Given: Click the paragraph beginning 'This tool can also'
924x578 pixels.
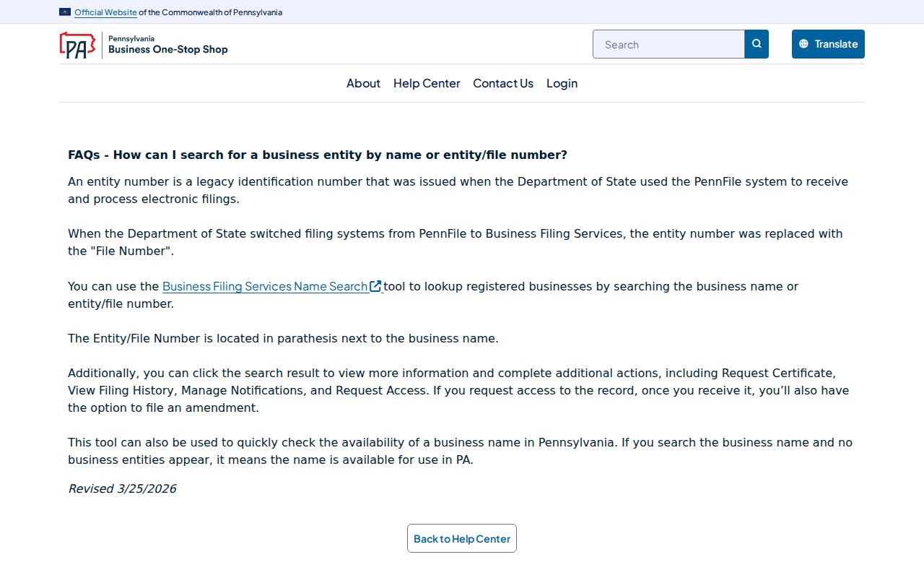Looking at the screenshot, I should 460,451.
